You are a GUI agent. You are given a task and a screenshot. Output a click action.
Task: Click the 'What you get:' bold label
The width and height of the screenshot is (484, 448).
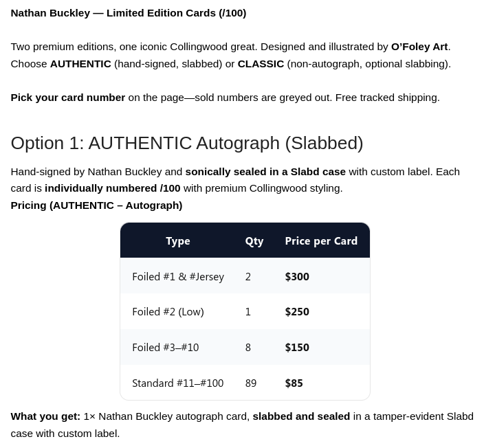point(45,416)
